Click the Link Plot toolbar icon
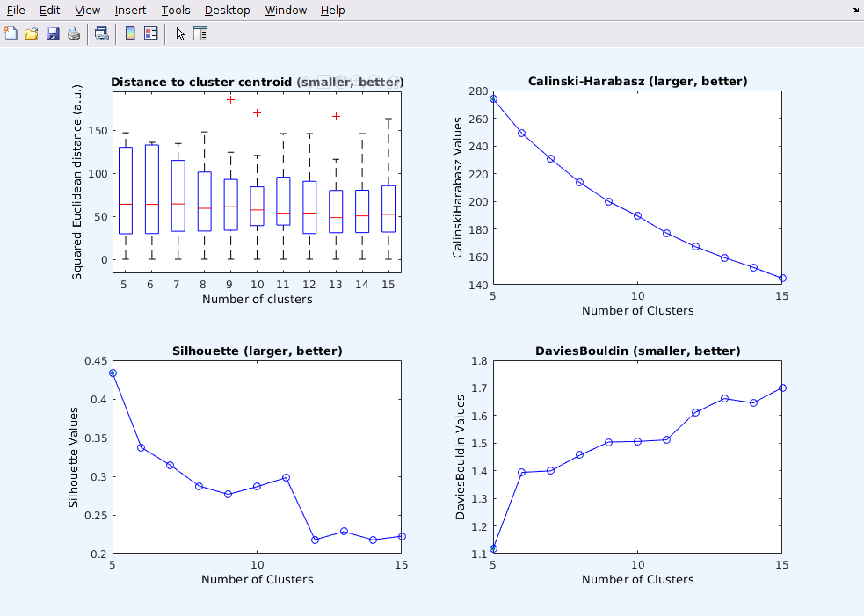The image size is (864, 616). [102, 34]
